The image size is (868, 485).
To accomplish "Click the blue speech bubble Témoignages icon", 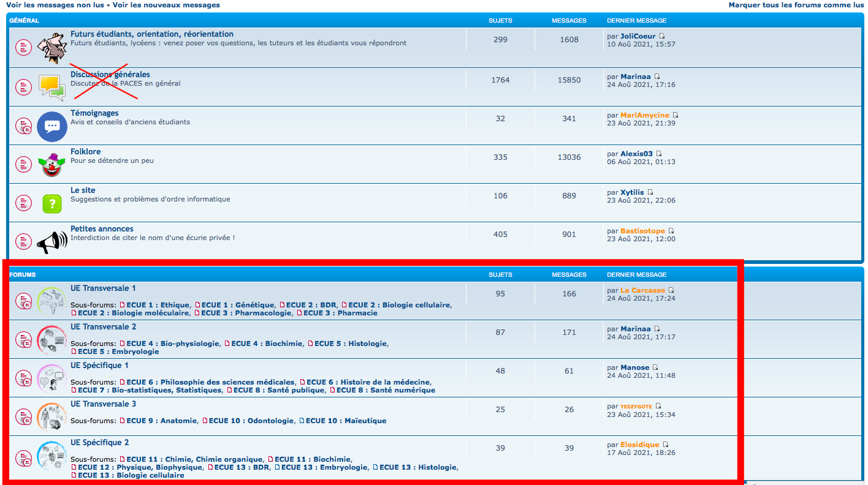I will 52,126.
